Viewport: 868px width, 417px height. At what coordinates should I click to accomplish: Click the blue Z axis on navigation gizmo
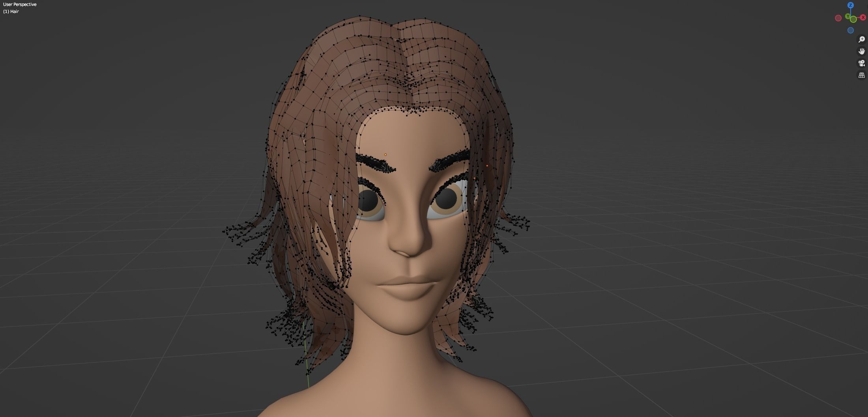point(851,5)
